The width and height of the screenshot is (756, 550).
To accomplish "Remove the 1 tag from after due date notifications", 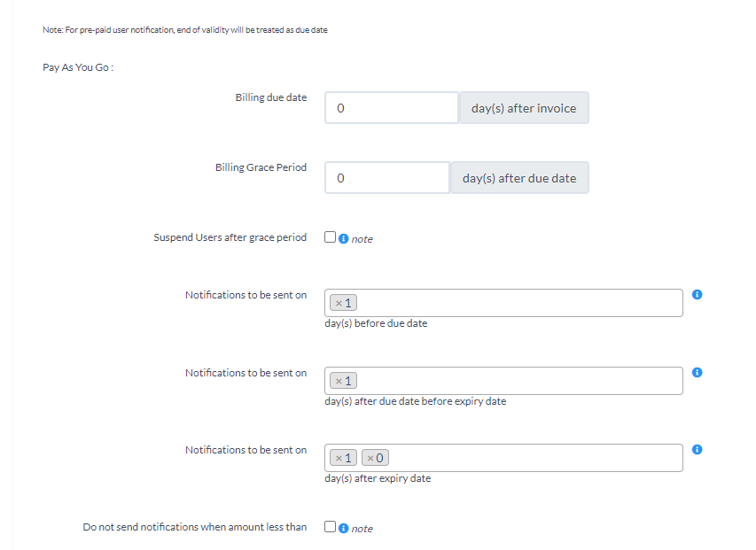I will 337,380.
